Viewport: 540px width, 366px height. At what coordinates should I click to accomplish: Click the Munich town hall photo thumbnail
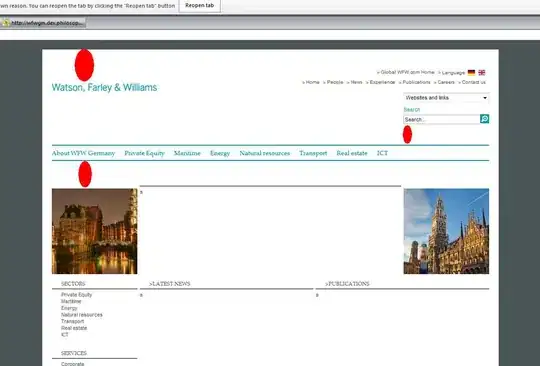pyautogui.click(x=446, y=231)
